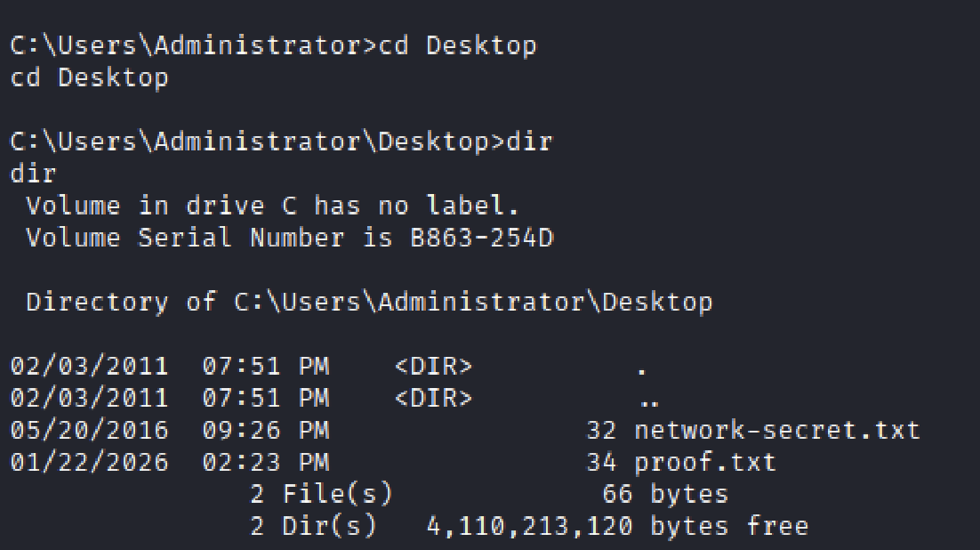The height and width of the screenshot is (550, 980).
Task: Click the 4,110,213,120 bytes free value
Action: 529,526
